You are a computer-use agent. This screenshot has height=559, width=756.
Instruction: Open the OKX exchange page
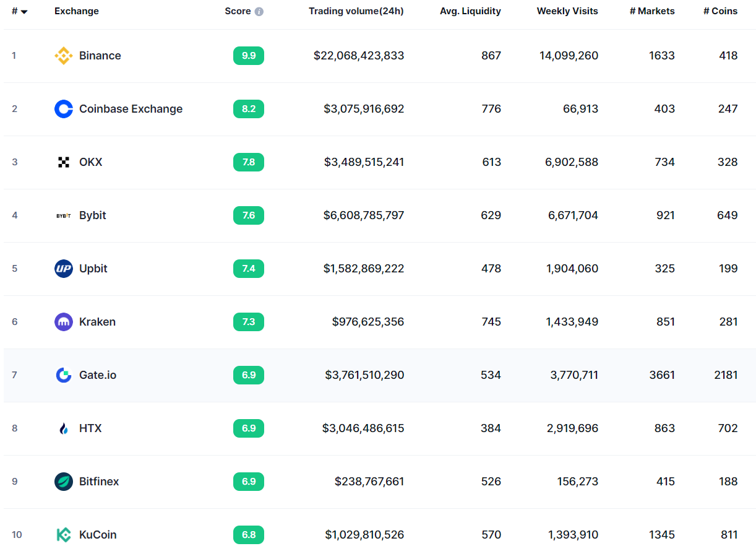coord(91,162)
